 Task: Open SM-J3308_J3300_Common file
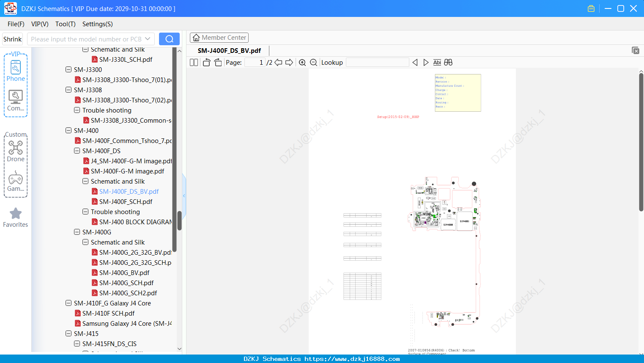click(x=127, y=121)
